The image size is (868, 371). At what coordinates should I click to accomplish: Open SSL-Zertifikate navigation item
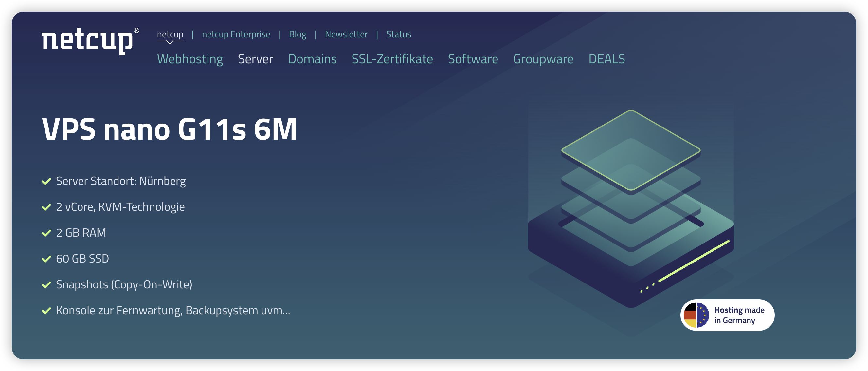pyautogui.click(x=392, y=59)
